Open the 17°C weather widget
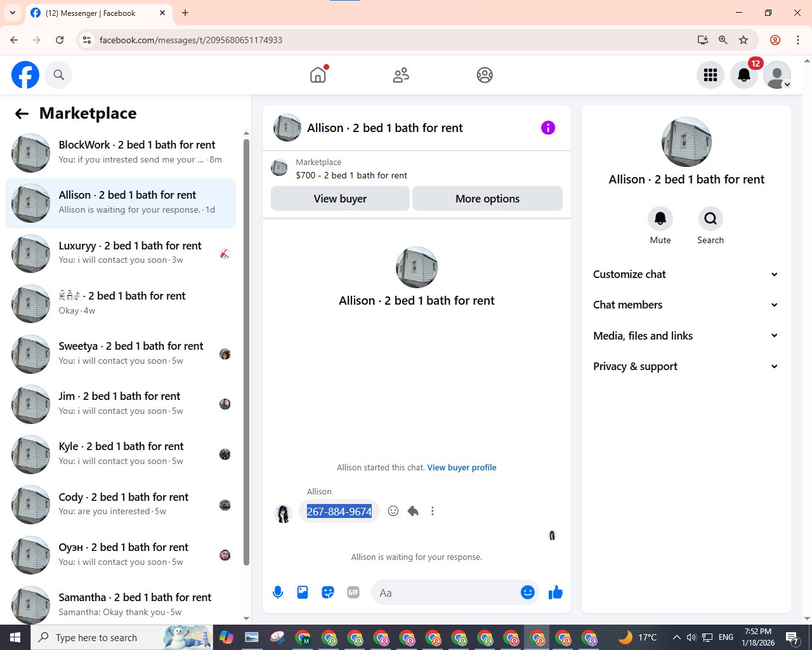The height and width of the screenshot is (650, 812). [638, 637]
